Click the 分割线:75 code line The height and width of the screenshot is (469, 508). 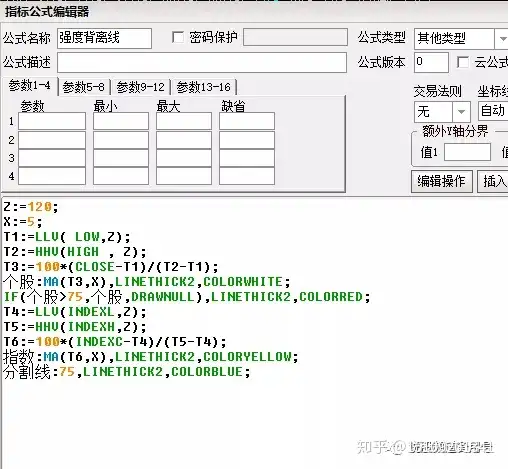pyautogui.click(x=127, y=372)
